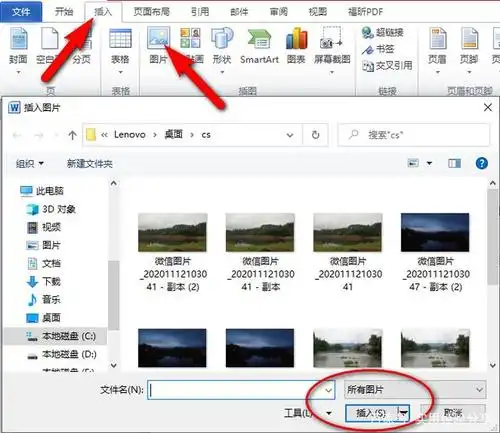Image resolution: width=500 pixels, height=433 pixels.
Task: Expand the address bar path dropdown
Action: click(x=290, y=135)
